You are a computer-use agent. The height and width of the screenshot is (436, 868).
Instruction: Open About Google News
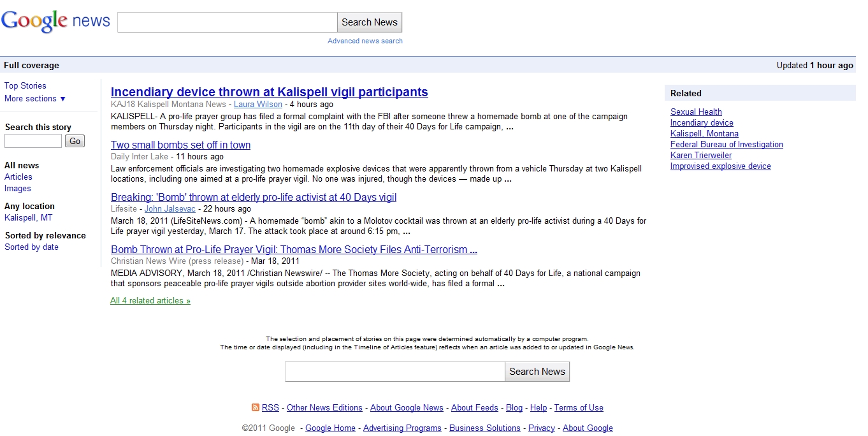407,407
